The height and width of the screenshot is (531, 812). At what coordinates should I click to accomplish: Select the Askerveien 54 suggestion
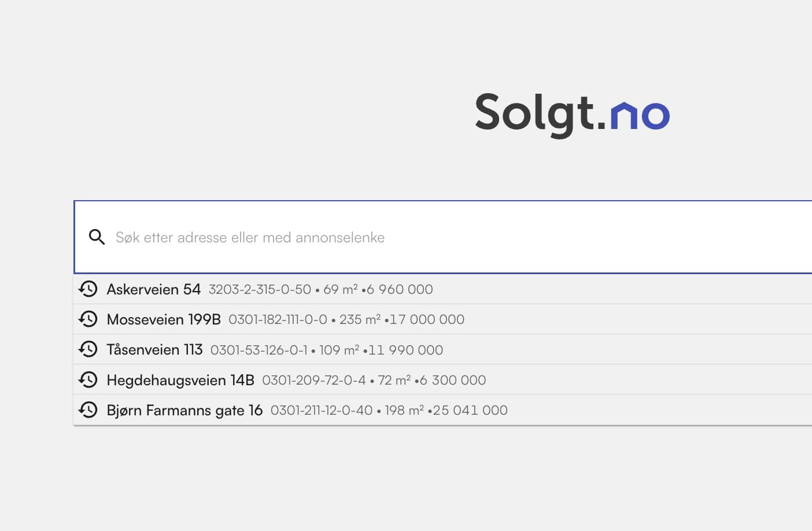click(153, 289)
